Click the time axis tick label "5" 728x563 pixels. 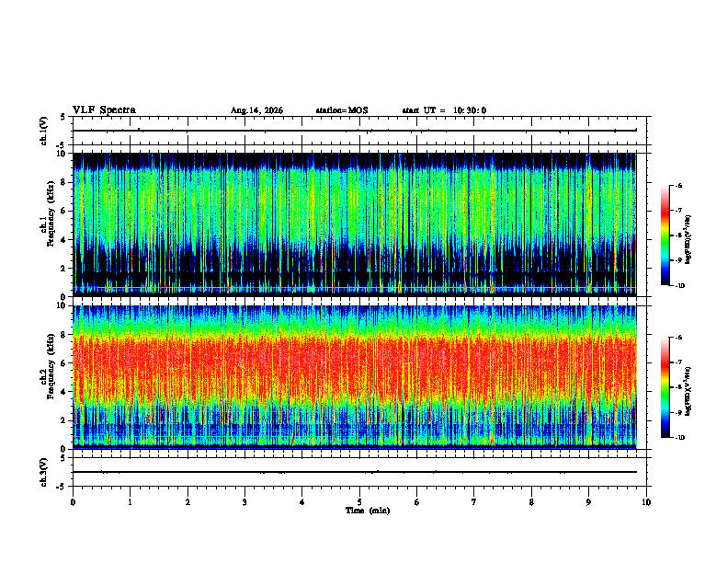click(x=359, y=502)
